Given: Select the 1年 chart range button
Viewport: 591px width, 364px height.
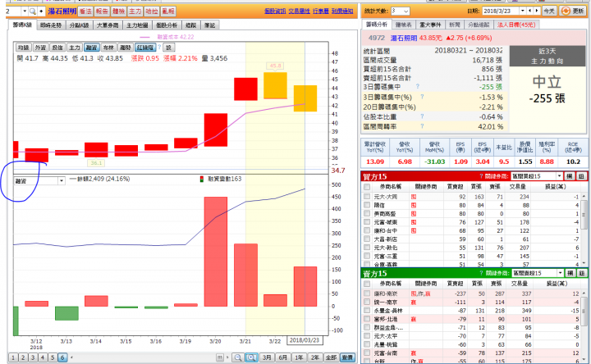Looking at the screenshot, I should (299, 357).
